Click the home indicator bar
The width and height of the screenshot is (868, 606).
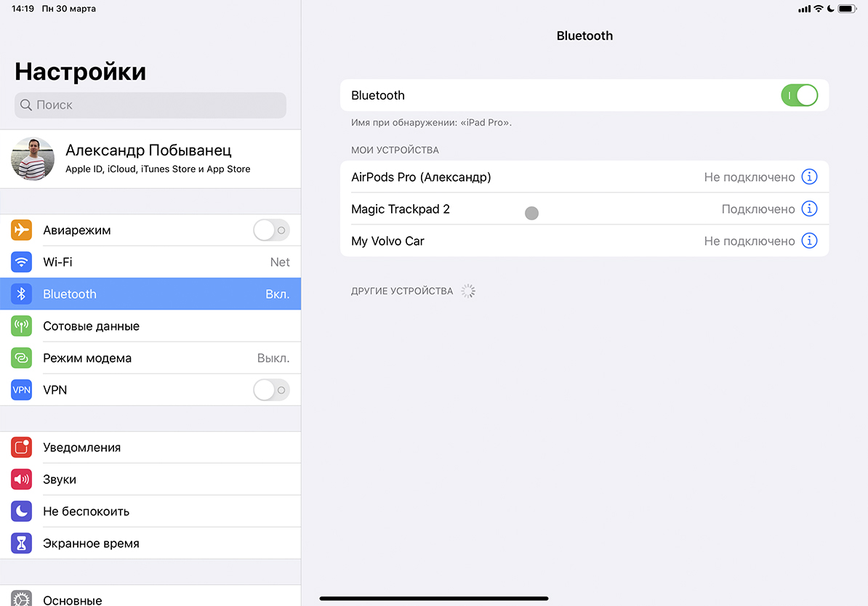coord(434,598)
